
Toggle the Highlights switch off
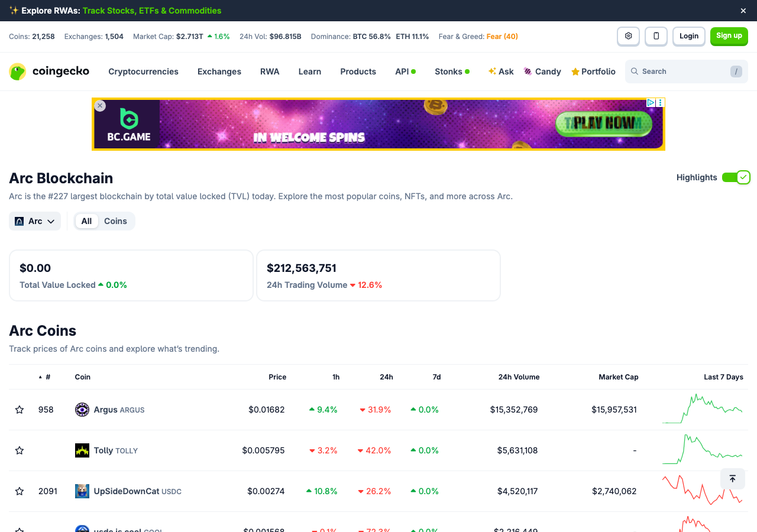click(736, 177)
